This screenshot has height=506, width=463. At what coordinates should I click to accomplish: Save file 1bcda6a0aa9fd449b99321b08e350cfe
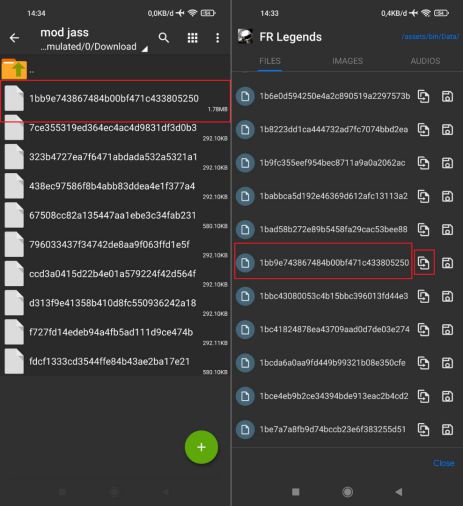point(447,363)
